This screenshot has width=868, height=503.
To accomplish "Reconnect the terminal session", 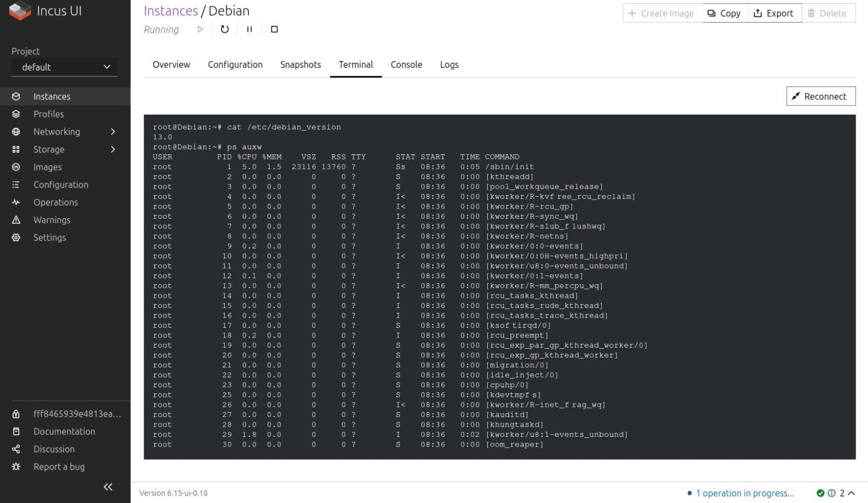I will pos(821,96).
